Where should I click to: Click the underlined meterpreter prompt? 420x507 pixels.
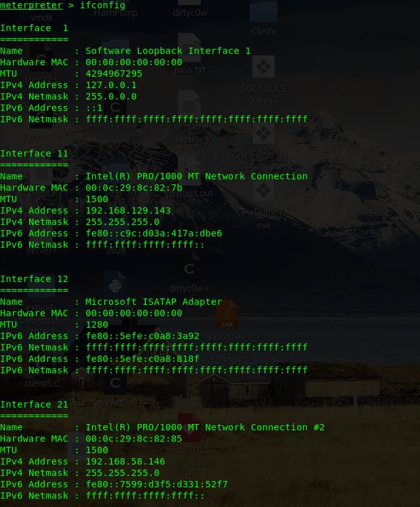[x=31, y=5]
